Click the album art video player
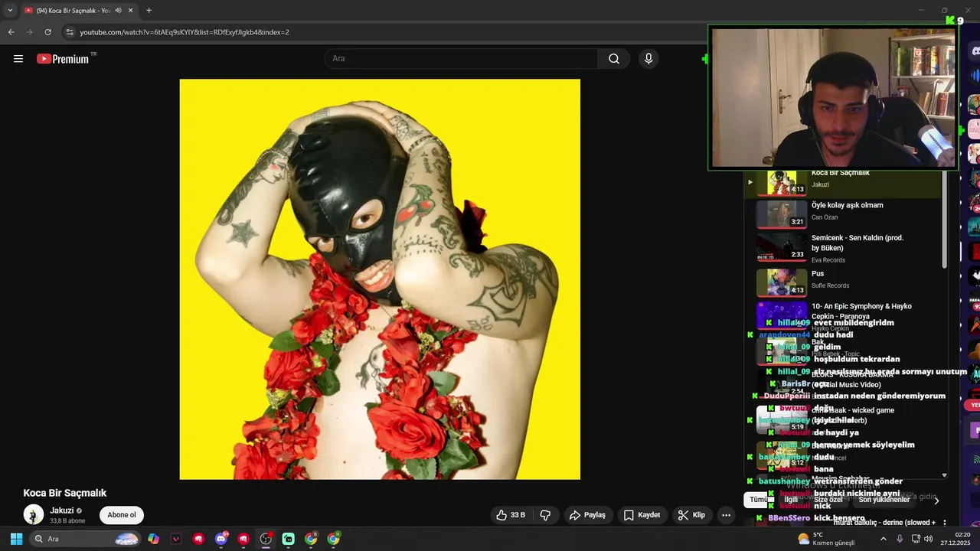The width and height of the screenshot is (980, 551). (380, 279)
